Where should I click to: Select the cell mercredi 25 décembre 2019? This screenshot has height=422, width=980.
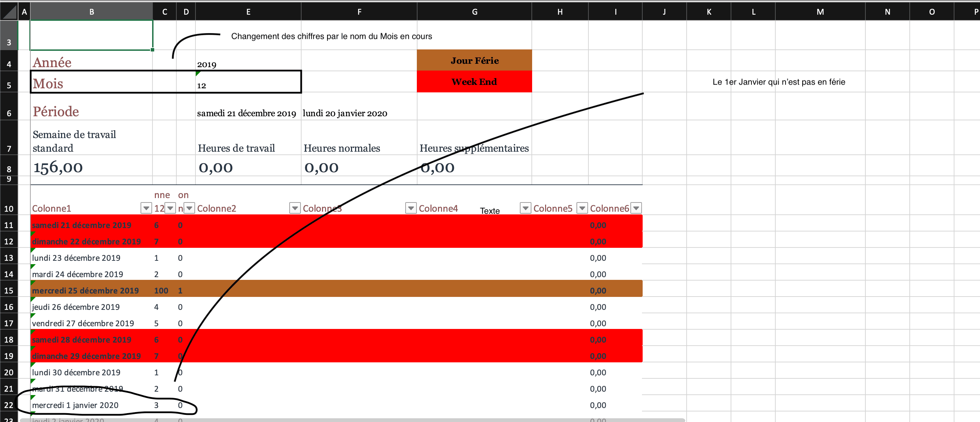tap(85, 290)
